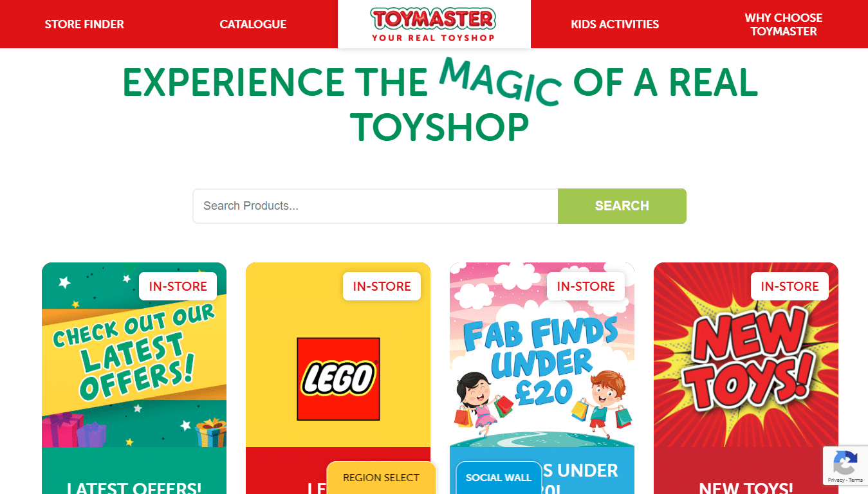Image resolution: width=868 pixels, height=494 pixels.
Task: Open the Store Finder menu item
Action: click(x=84, y=24)
